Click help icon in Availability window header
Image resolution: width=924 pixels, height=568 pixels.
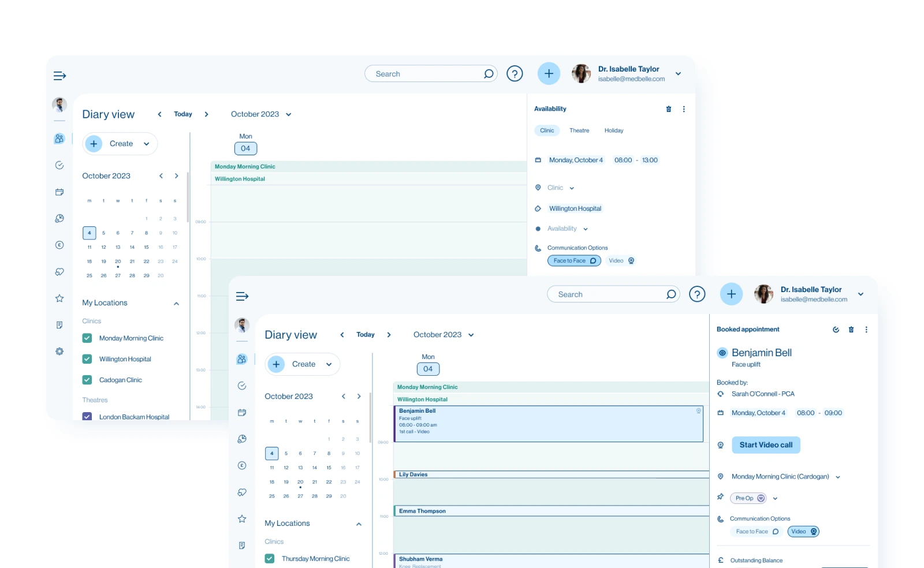coord(515,74)
